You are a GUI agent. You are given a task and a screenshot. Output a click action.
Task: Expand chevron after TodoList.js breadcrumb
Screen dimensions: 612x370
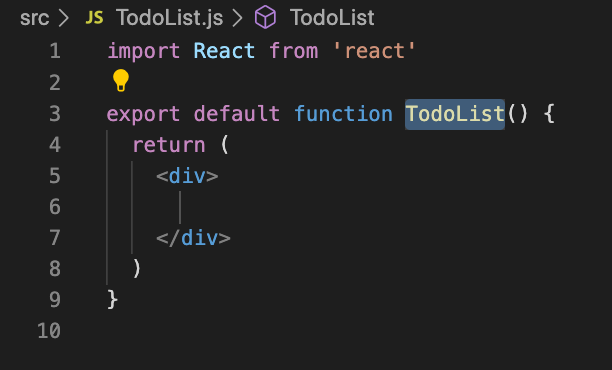click(x=237, y=18)
